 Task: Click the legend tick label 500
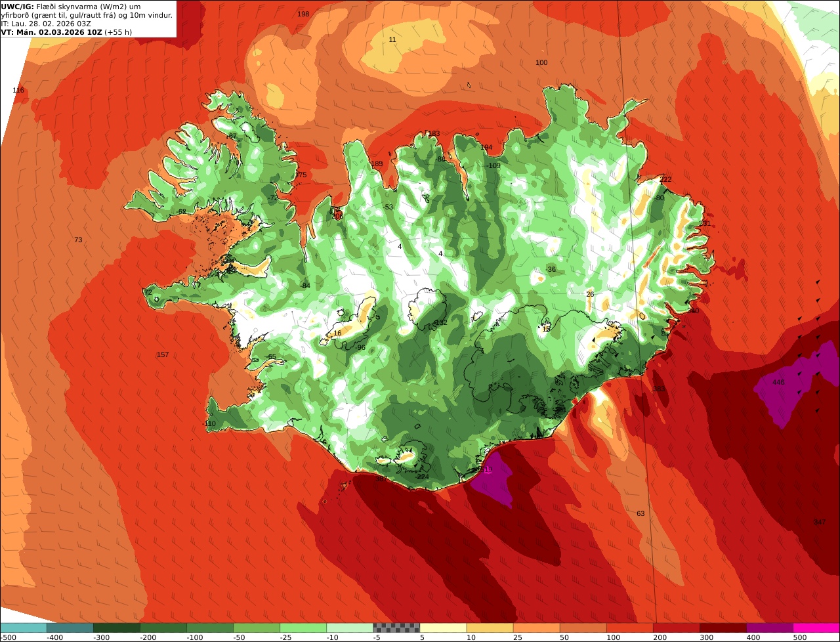(x=799, y=637)
